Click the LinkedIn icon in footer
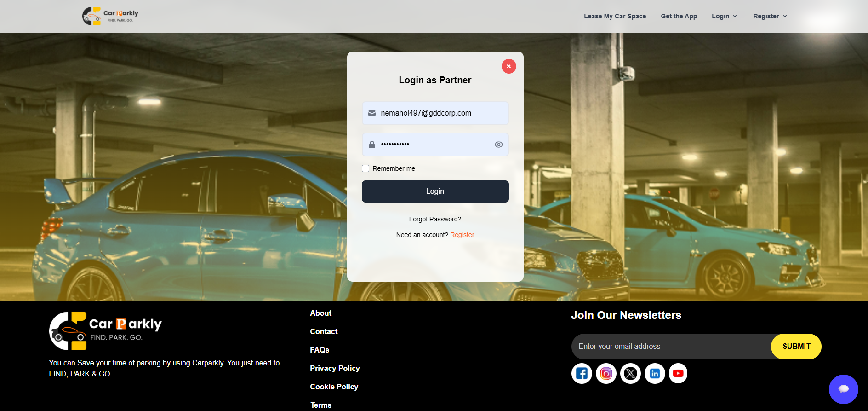 pyautogui.click(x=655, y=373)
